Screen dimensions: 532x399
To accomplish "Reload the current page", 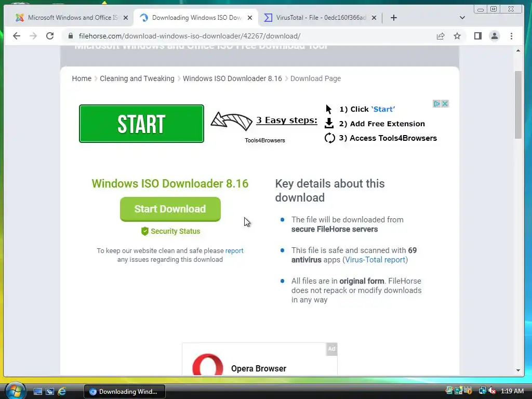I will (50, 36).
